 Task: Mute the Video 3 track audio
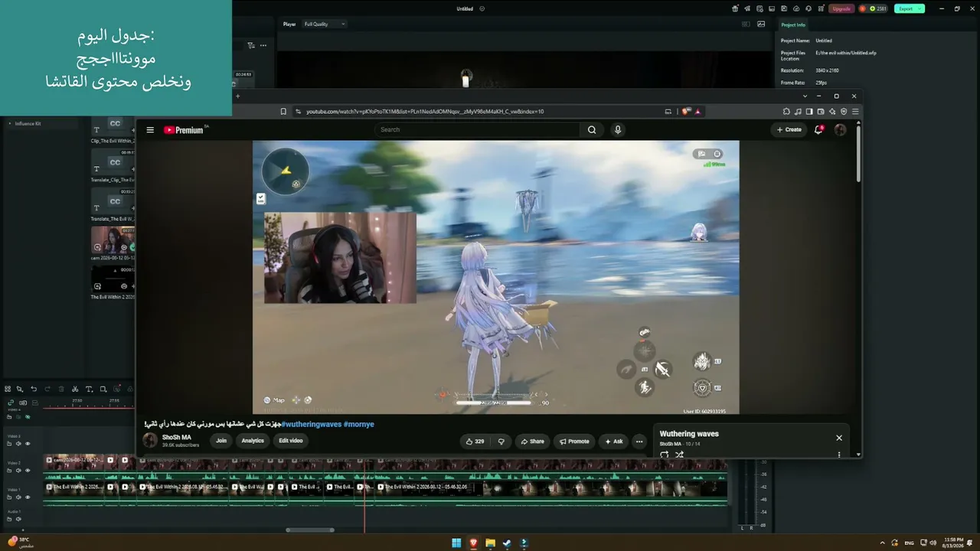(x=19, y=444)
